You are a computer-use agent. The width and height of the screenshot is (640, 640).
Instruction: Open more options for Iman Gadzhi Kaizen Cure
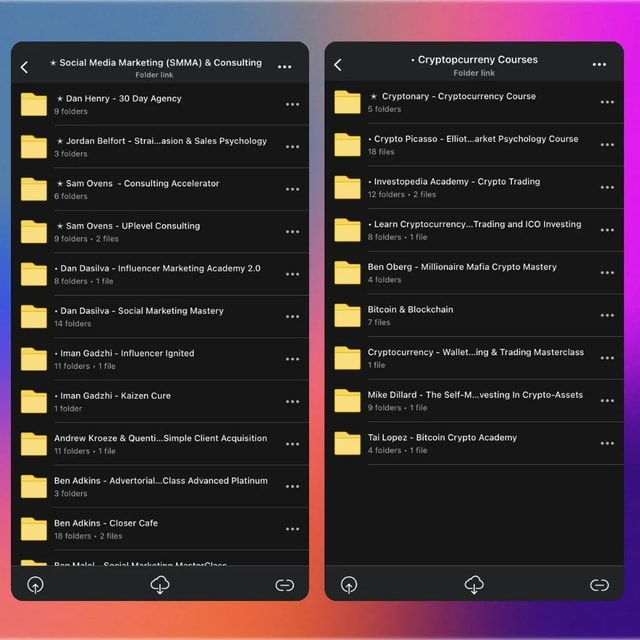[x=292, y=402]
